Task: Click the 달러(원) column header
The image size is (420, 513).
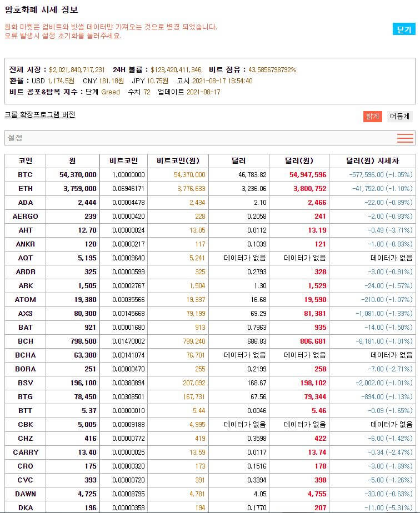Action: pyautogui.click(x=299, y=160)
